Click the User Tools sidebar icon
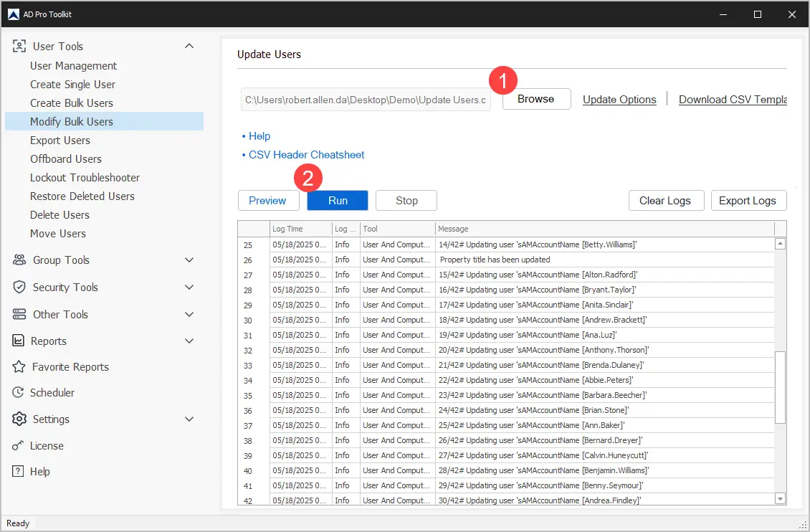The height and width of the screenshot is (532, 810). (19, 46)
